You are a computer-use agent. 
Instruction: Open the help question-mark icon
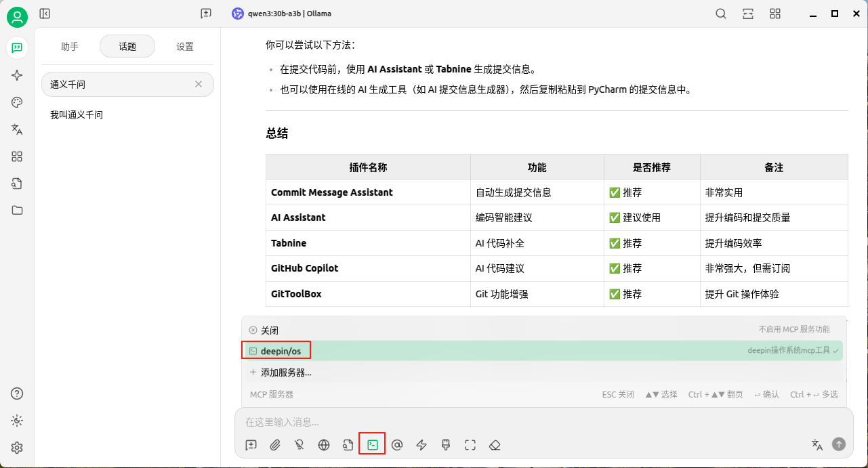(x=17, y=393)
